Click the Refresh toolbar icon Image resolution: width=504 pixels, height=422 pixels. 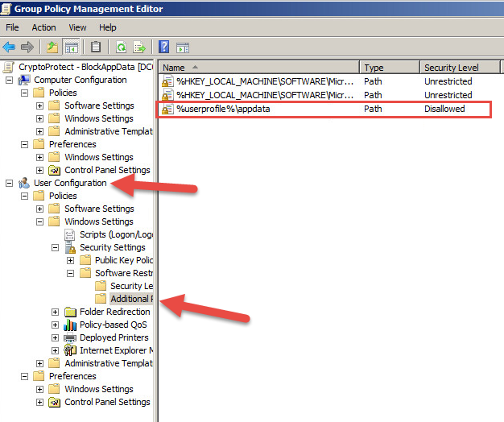pos(121,47)
